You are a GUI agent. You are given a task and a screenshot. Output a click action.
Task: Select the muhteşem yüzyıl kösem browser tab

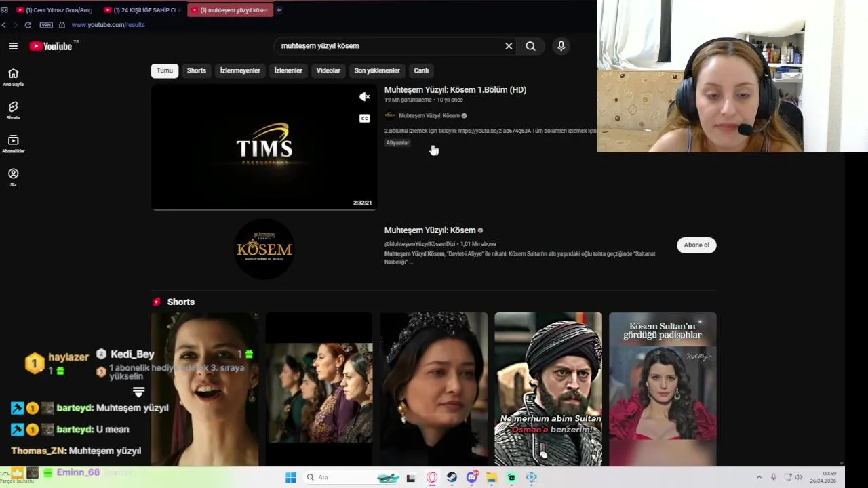pos(229,10)
